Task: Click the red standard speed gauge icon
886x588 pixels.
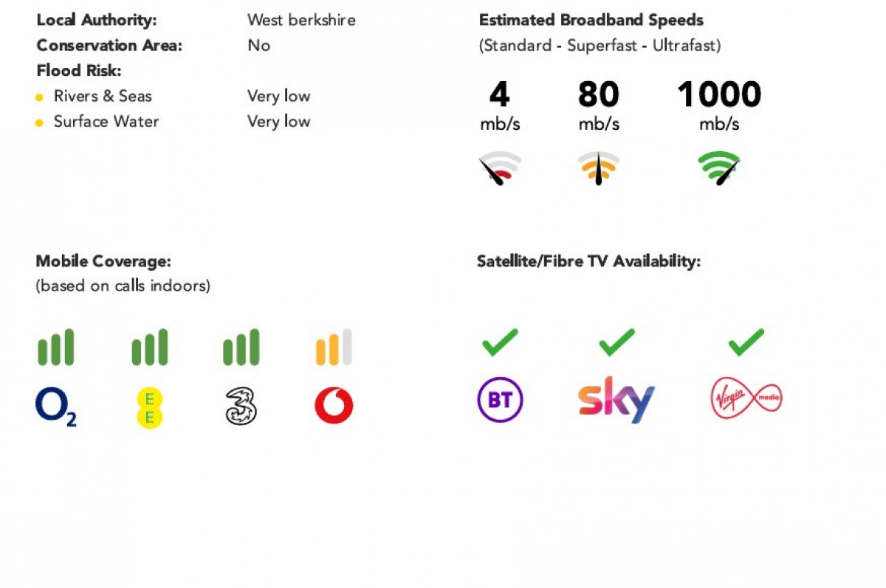Action: point(500,168)
